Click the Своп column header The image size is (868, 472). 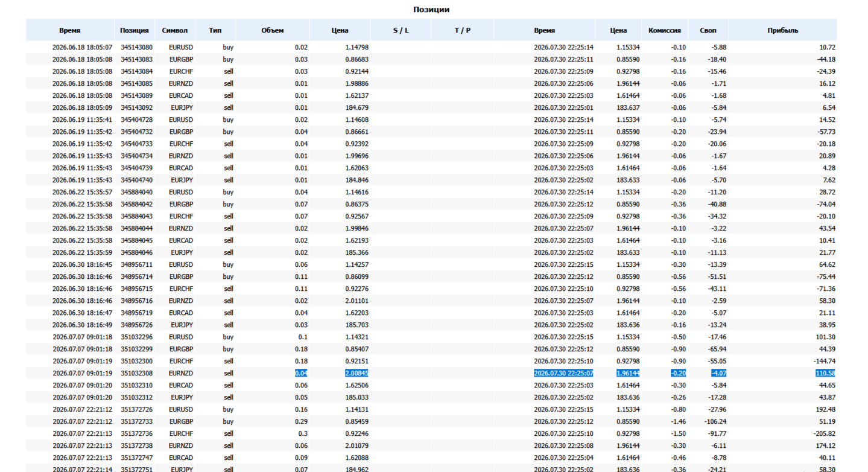[x=708, y=30]
